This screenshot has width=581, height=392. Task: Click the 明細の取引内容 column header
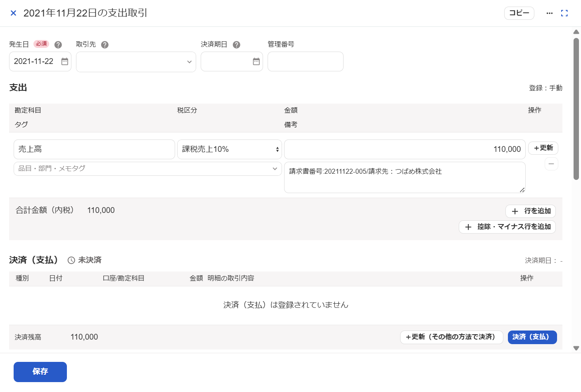(x=231, y=279)
